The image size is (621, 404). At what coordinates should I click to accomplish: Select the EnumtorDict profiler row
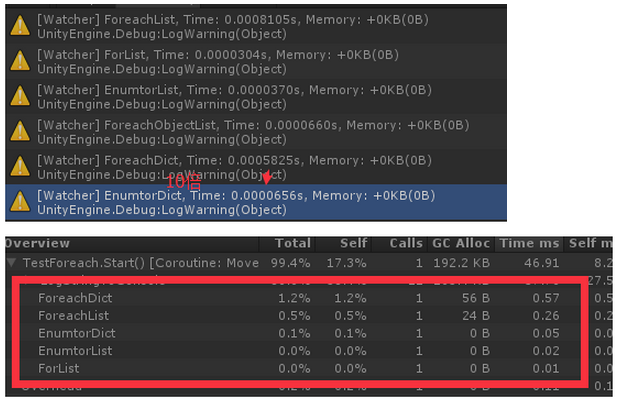pyautogui.click(x=301, y=333)
